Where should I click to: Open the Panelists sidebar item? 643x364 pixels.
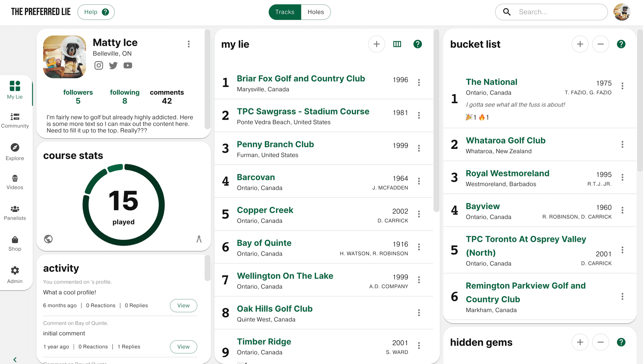[15, 213]
